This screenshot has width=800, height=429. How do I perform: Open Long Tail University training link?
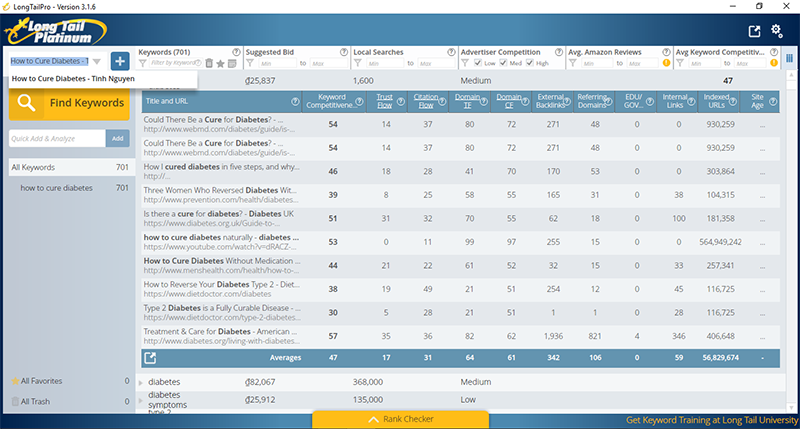click(x=710, y=420)
